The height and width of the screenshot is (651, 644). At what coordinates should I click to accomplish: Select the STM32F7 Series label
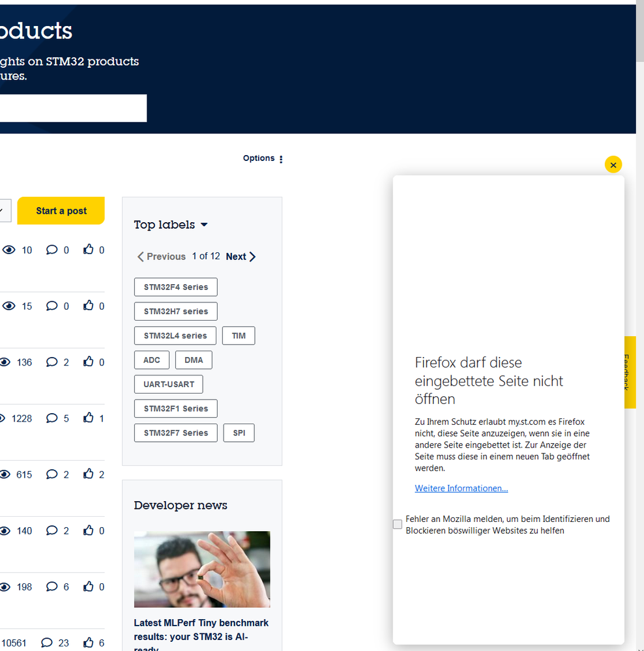click(x=175, y=433)
